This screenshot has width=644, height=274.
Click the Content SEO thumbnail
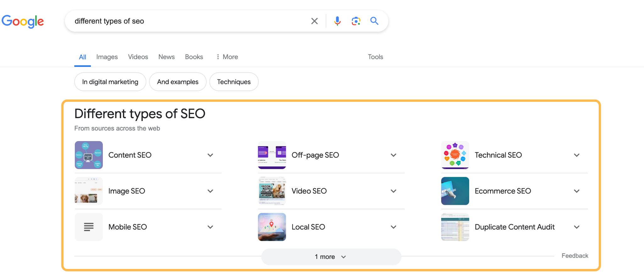[x=89, y=155]
